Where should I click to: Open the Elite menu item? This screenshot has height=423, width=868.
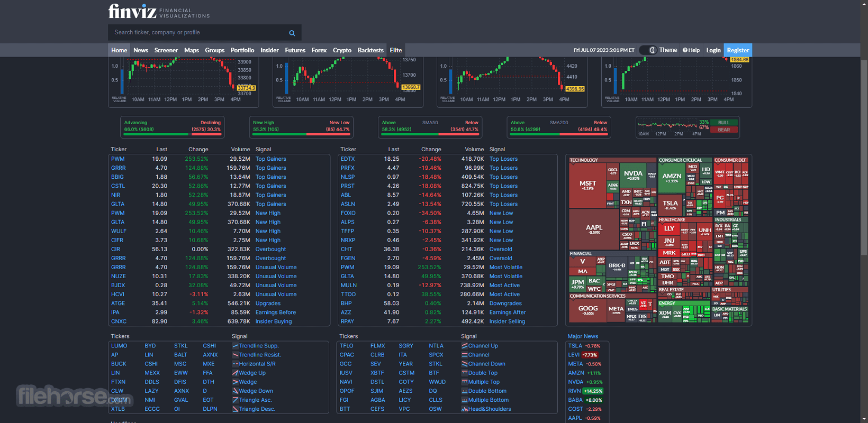point(396,50)
